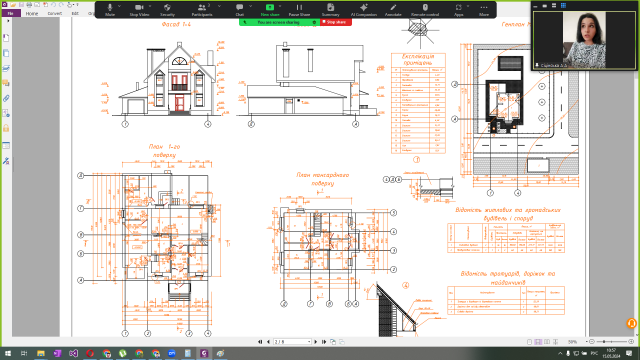Open the security lock panel in sidebar
The image size is (640, 360).
pos(6,128)
